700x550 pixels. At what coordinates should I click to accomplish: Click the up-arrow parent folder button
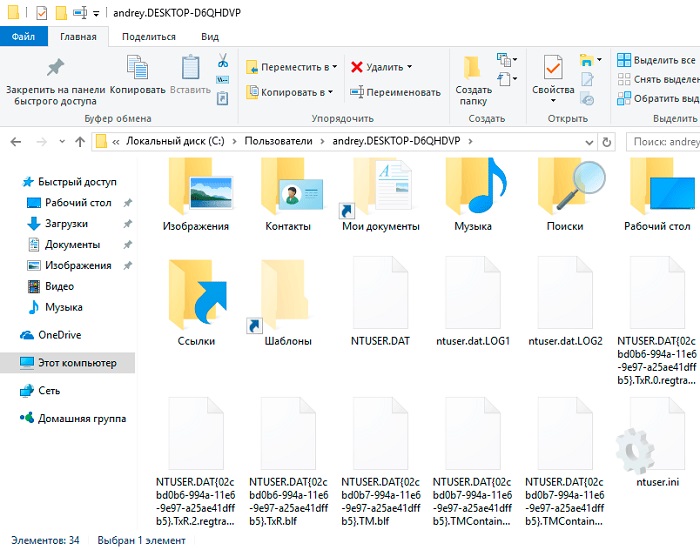tap(80, 142)
